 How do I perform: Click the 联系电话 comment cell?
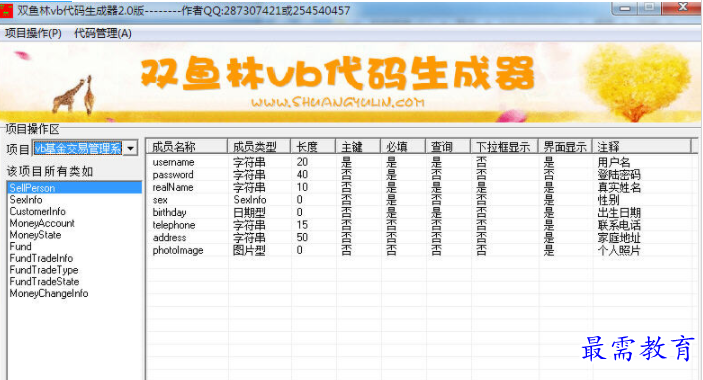(x=619, y=225)
